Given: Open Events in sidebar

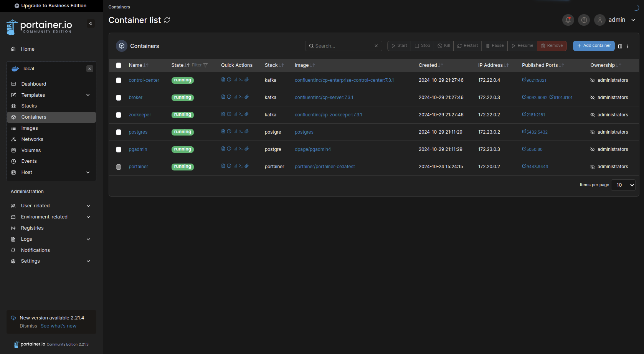Looking at the screenshot, I should (51, 161).
